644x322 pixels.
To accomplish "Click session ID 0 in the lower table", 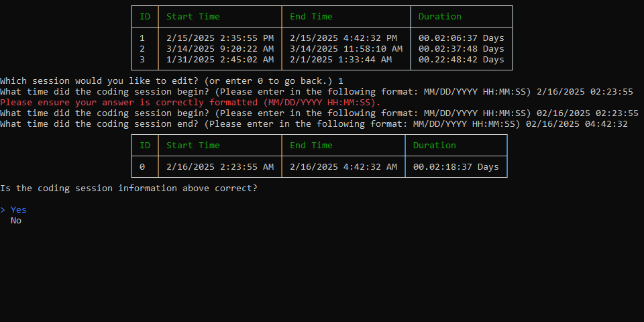I will (x=142, y=167).
